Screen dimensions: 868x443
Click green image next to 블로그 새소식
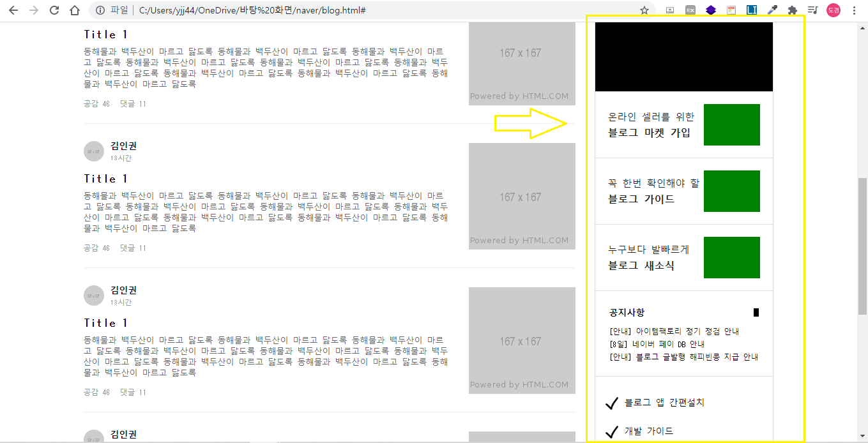click(x=732, y=257)
